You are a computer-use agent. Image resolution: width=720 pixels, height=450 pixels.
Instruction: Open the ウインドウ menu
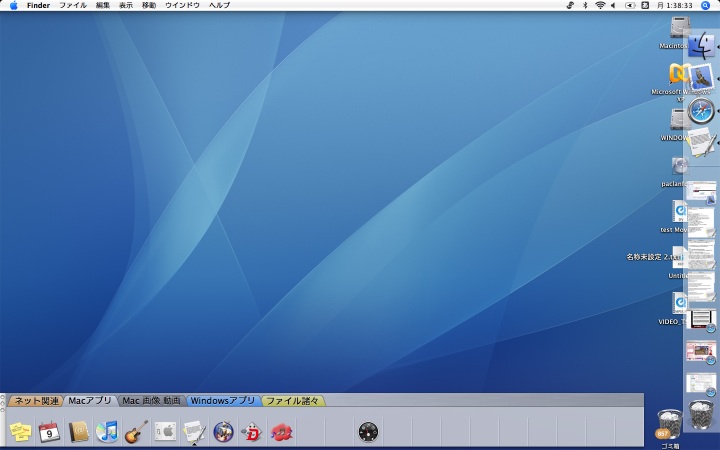coord(182,6)
